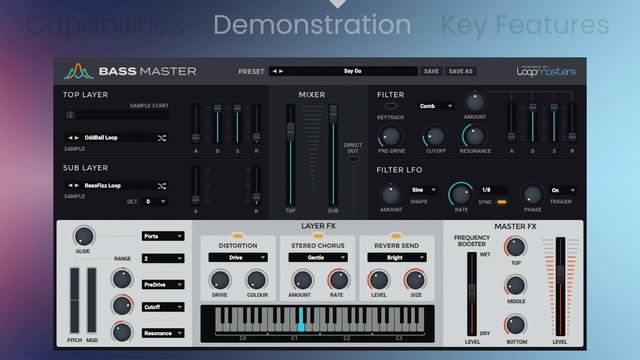This screenshot has height=360, width=640.
Task: Toggle the LFO Sync switch
Action: [502, 202]
